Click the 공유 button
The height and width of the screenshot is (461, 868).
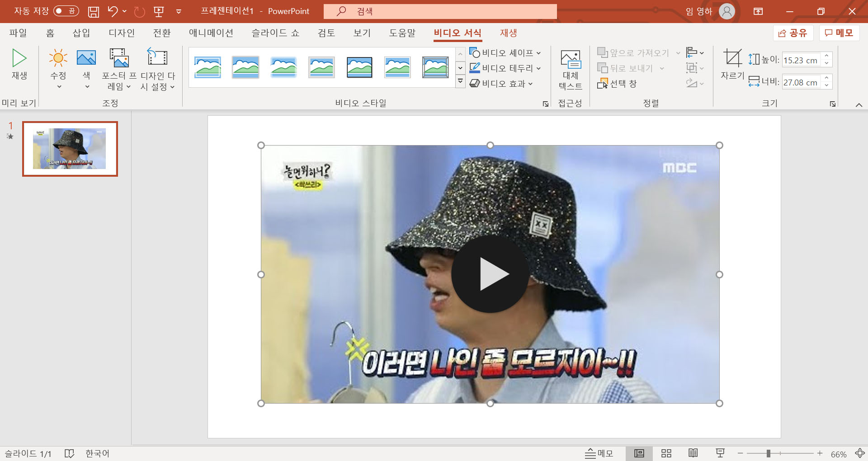pos(793,33)
